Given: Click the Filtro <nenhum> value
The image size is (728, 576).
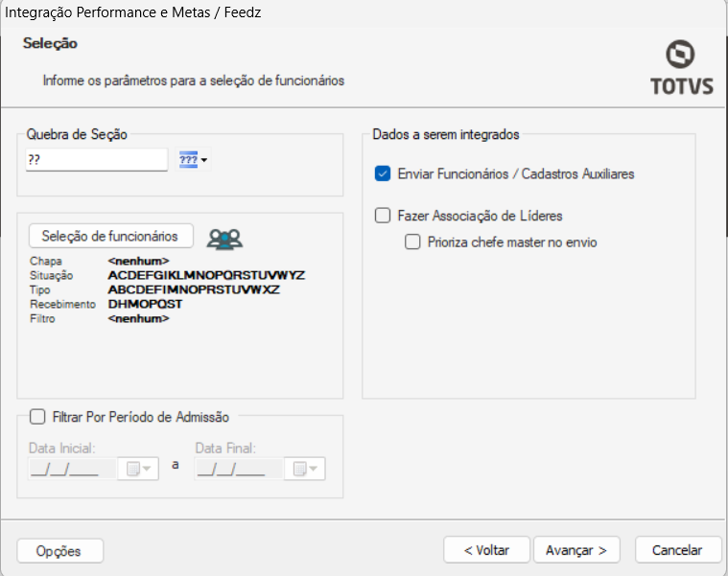Looking at the screenshot, I should [x=138, y=318].
